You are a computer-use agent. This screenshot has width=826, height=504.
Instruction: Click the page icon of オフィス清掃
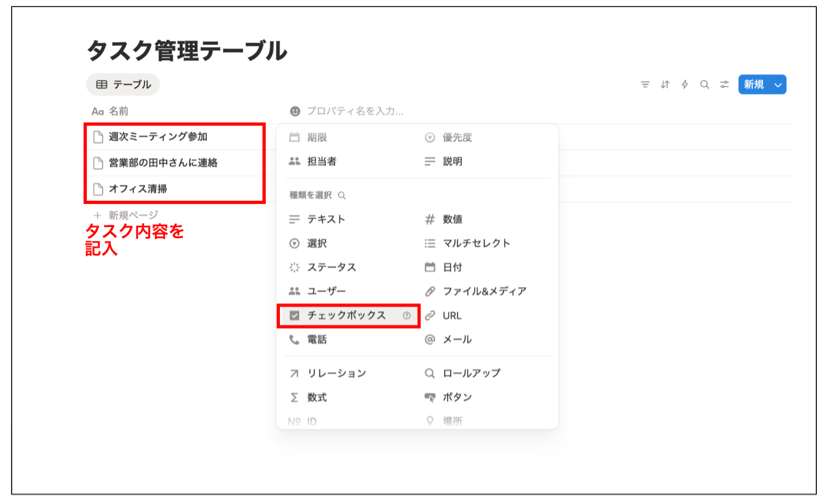click(x=98, y=189)
